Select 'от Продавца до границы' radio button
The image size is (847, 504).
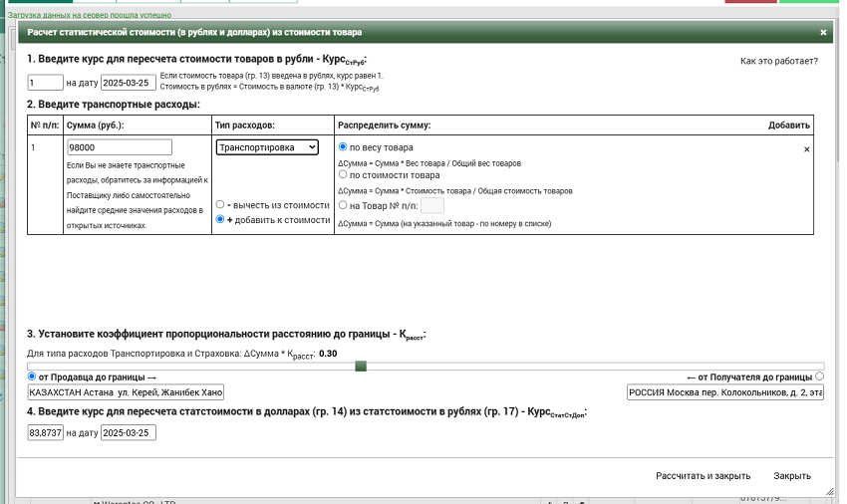(31, 376)
